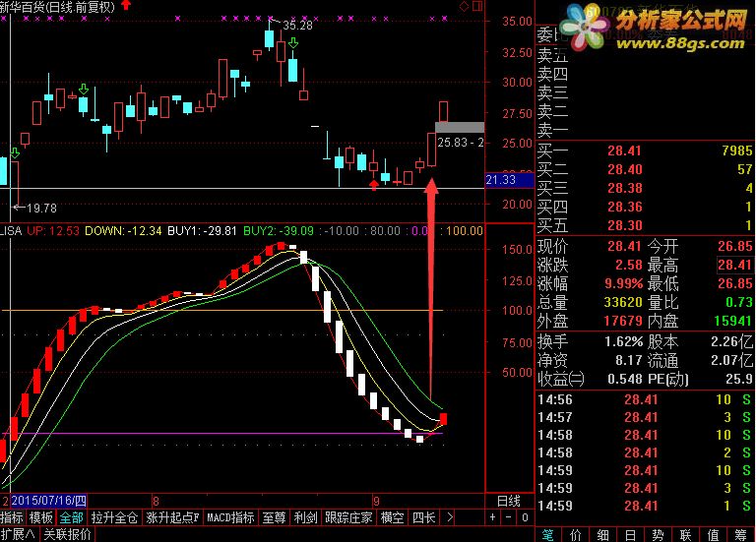The image size is (756, 542).
Task: Expand the 扩展 panel toggle
Action: coord(18,534)
